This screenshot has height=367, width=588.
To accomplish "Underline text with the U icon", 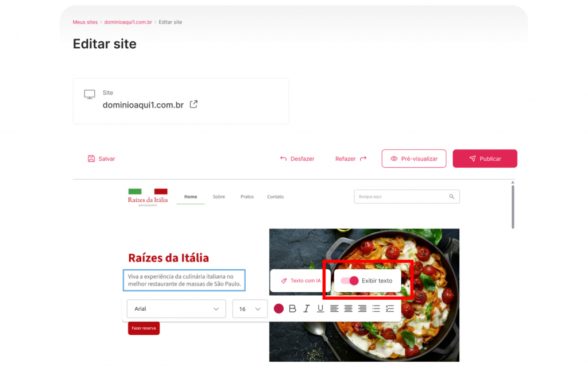I will click(x=320, y=308).
